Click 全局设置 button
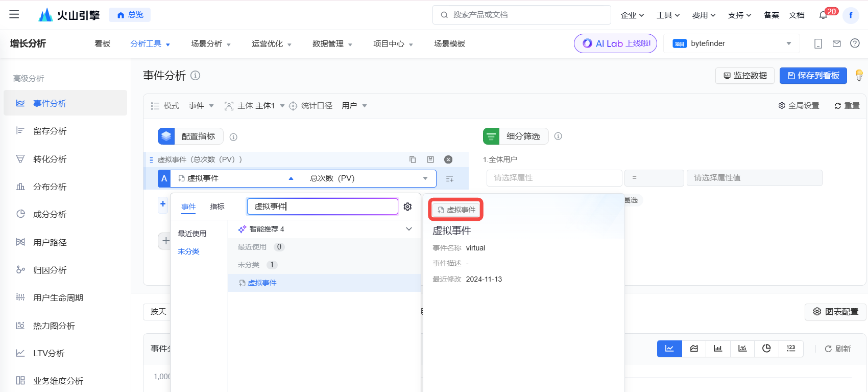This screenshot has height=392, width=868. click(x=799, y=106)
